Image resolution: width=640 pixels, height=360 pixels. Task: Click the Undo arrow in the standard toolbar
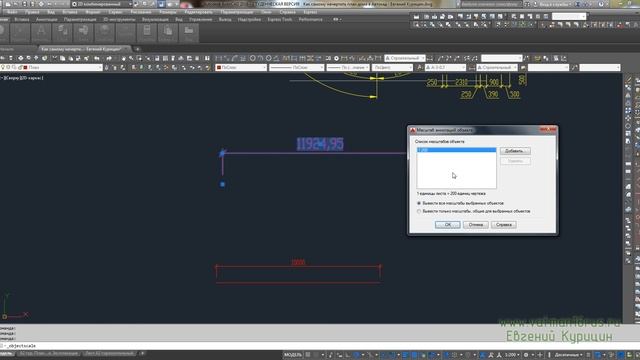[97, 58]
